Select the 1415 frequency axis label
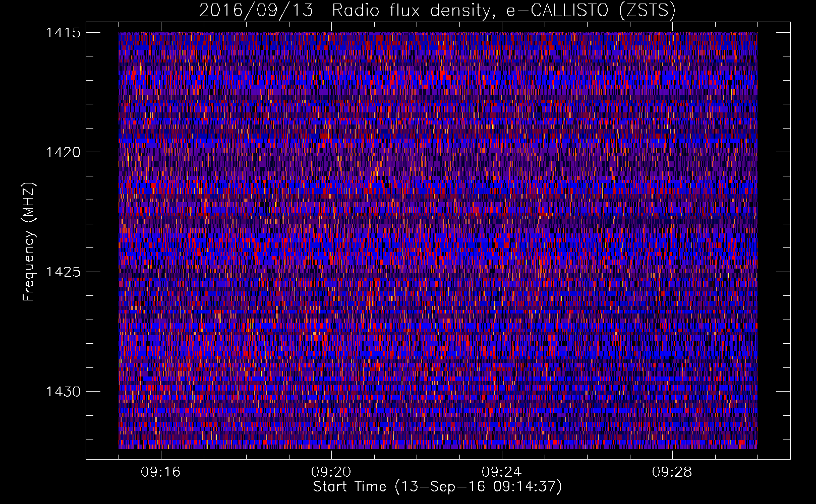 pos(63,33)
